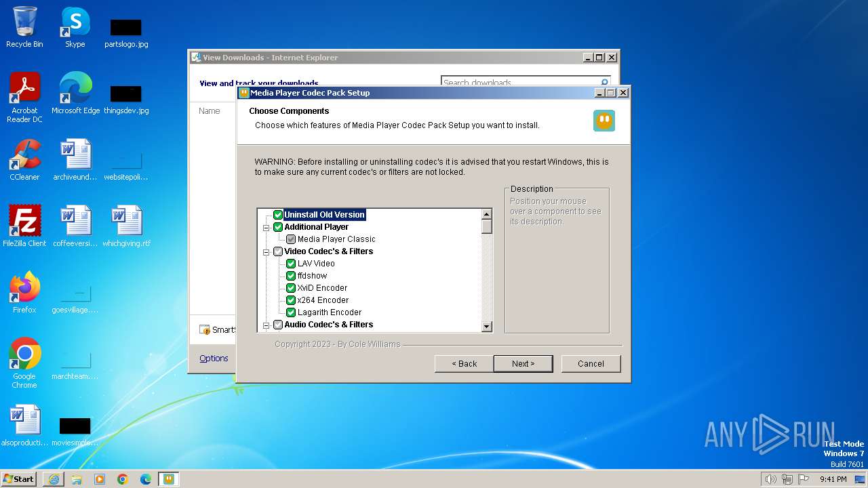Switch to the Codec Pack Setup taskbar button

click(169, 479)
